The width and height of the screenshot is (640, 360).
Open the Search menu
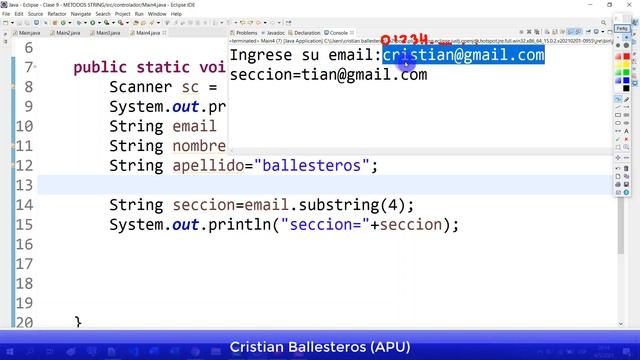click(103, 14)
